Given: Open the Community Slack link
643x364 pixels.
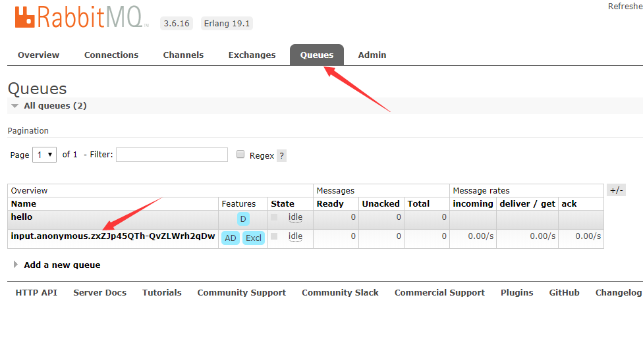Looking at the screenshot, I should pos(340,293).
